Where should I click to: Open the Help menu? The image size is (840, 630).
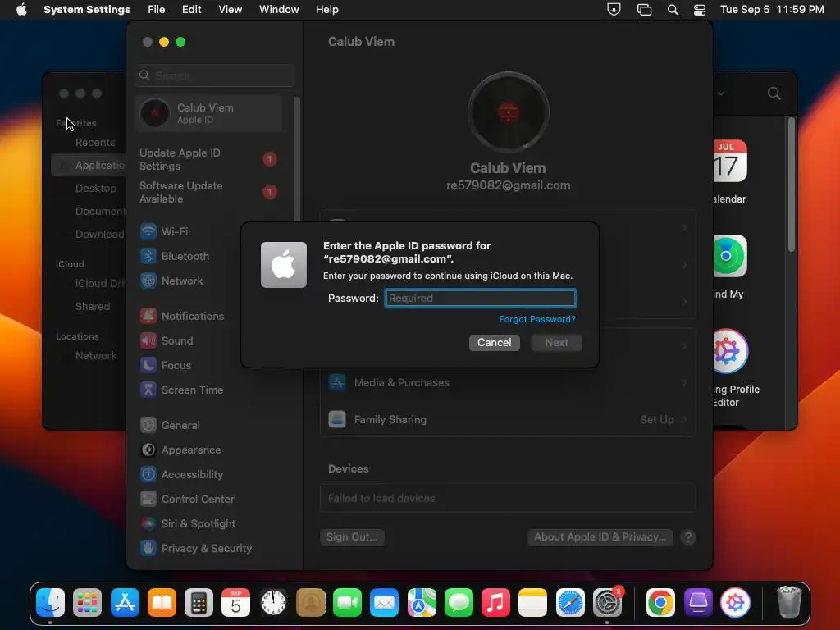[x=326, y=9]
